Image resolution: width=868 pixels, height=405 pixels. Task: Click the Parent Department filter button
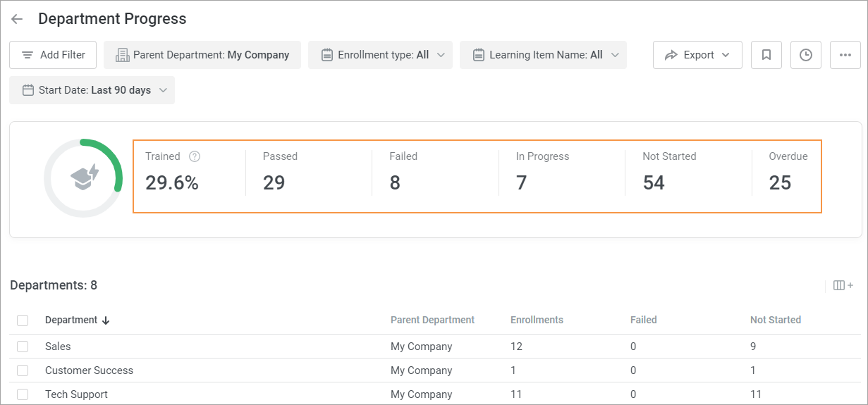[202, 55]
